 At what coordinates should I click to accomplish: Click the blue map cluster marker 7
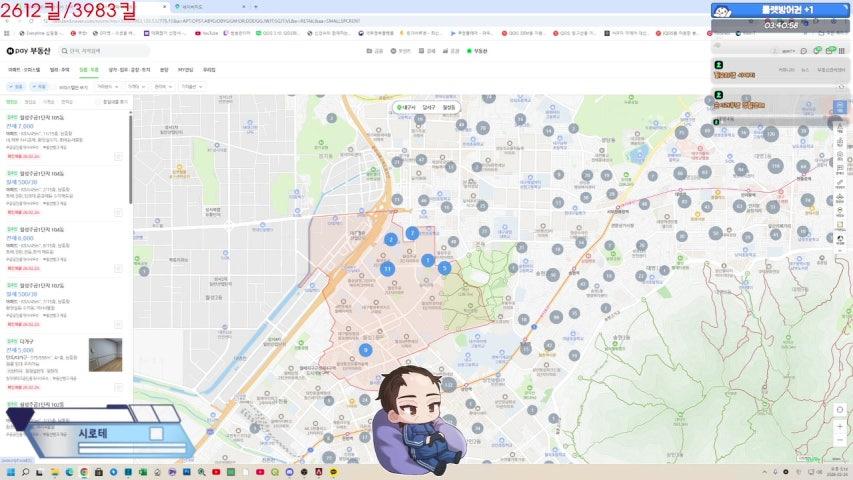[x=412, y=233]
